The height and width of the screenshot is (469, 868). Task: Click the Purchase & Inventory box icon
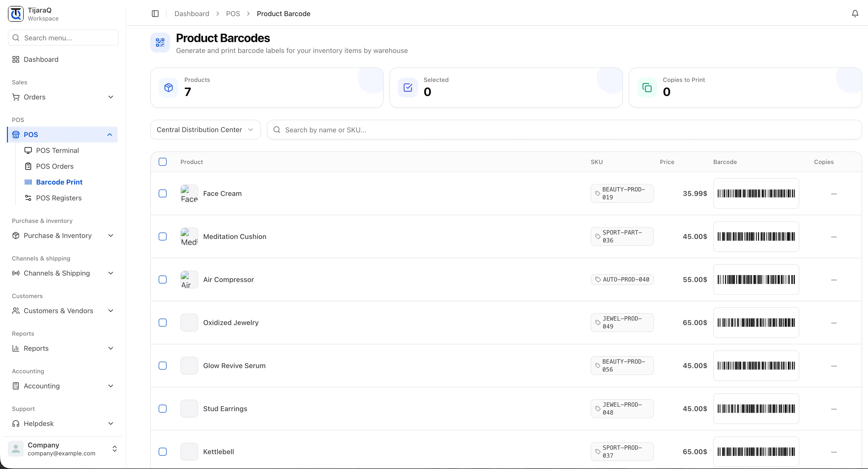click(x=16, y=235)
